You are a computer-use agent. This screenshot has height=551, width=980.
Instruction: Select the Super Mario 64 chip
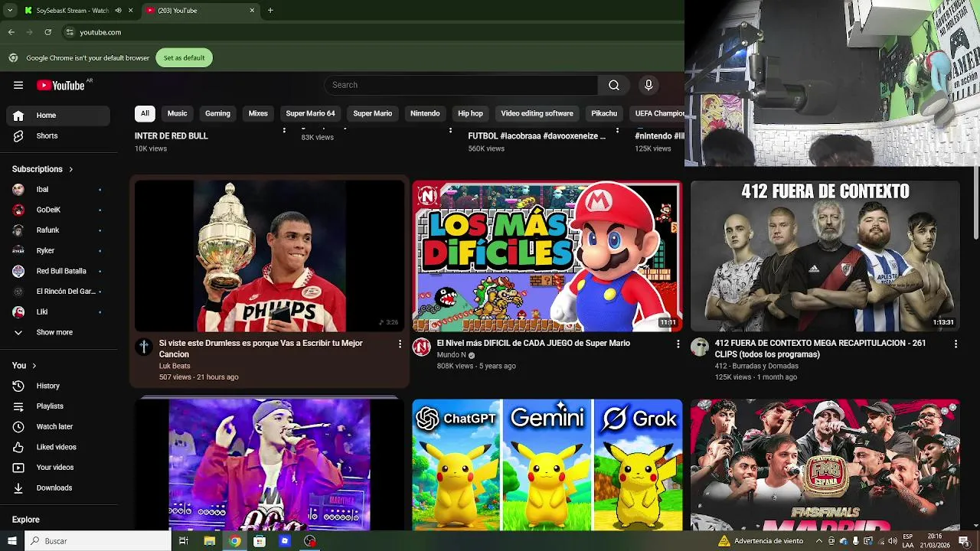pyautogui.click(x=310, y=113)
